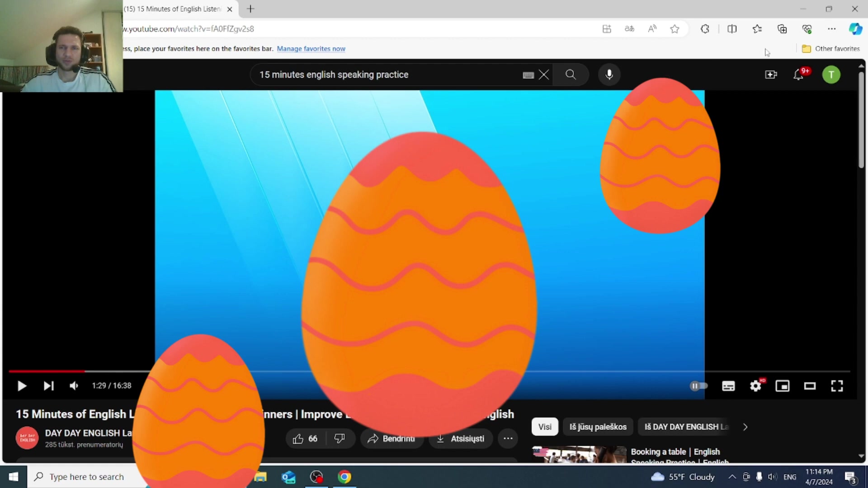
Task: Toggle autoplay switch on the video player
Action: [x=698, y=385]
